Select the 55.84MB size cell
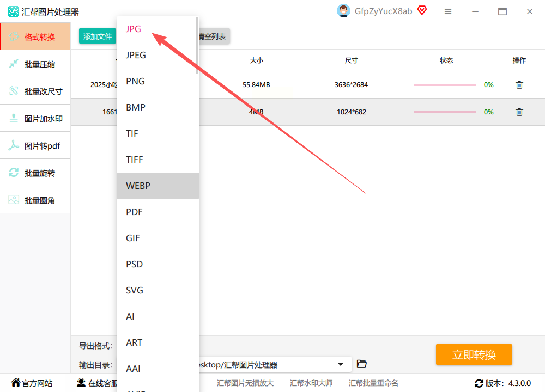 [256, 85]
